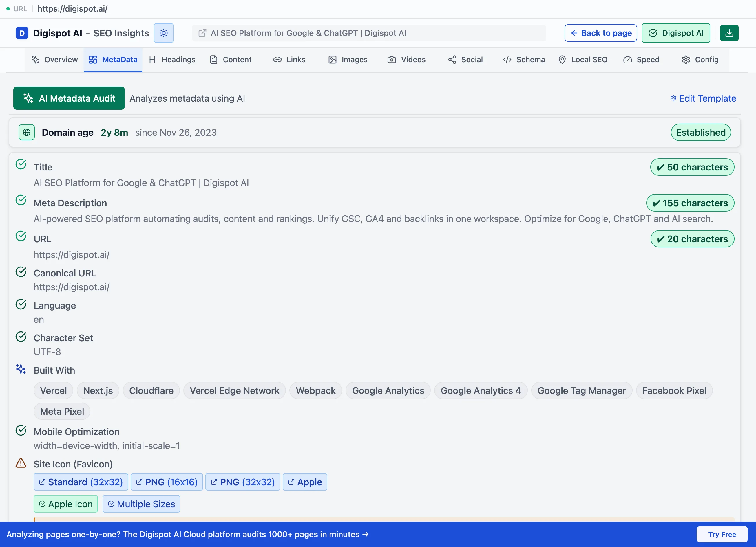The height and width of the screenshot is (547, 756).
Task: Click the Google Tag Manager chip
Action: (x=582, y=390)
